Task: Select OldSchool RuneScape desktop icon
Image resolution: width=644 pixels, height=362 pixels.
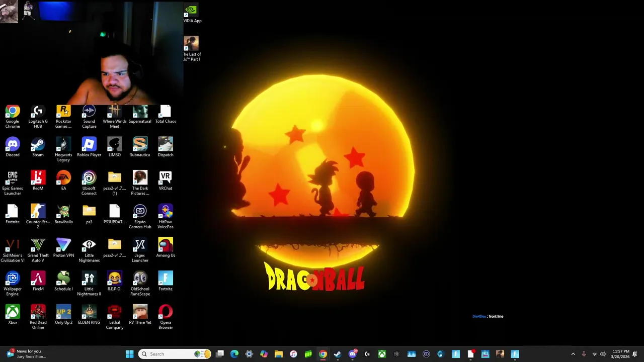Action: 140,284
